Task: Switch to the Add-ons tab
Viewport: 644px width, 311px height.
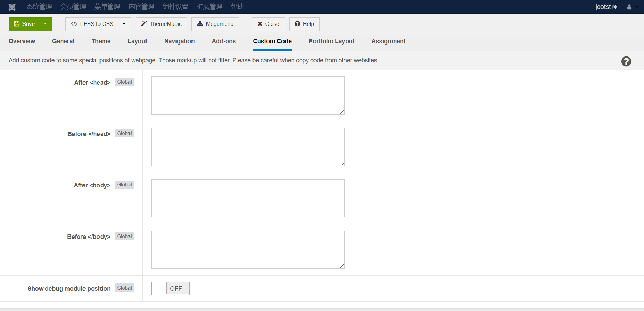Action: click(224, 41)
